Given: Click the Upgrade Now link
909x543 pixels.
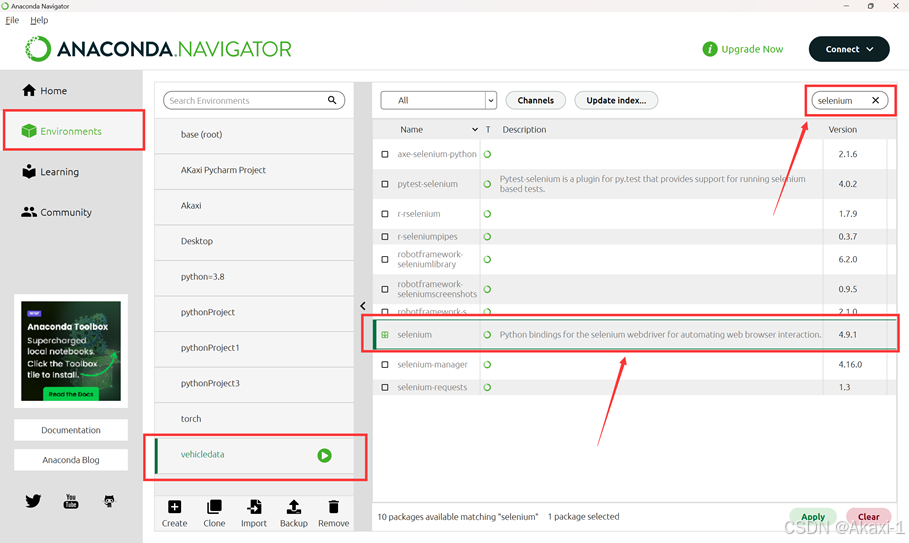Looking at the screenshot, I should click(752, 49).
